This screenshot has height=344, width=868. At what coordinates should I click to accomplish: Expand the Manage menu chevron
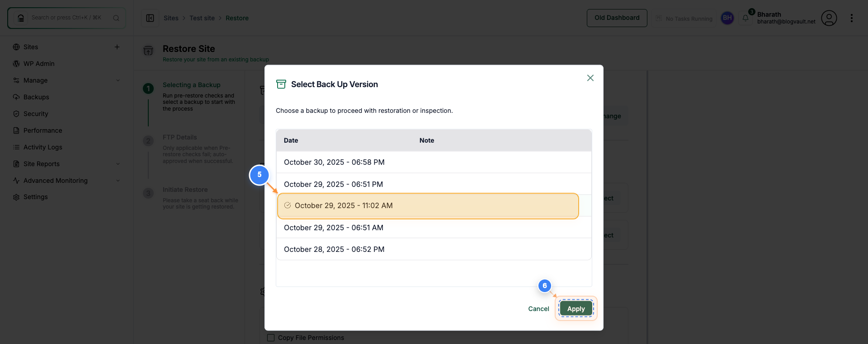click(x=118, y=80)
